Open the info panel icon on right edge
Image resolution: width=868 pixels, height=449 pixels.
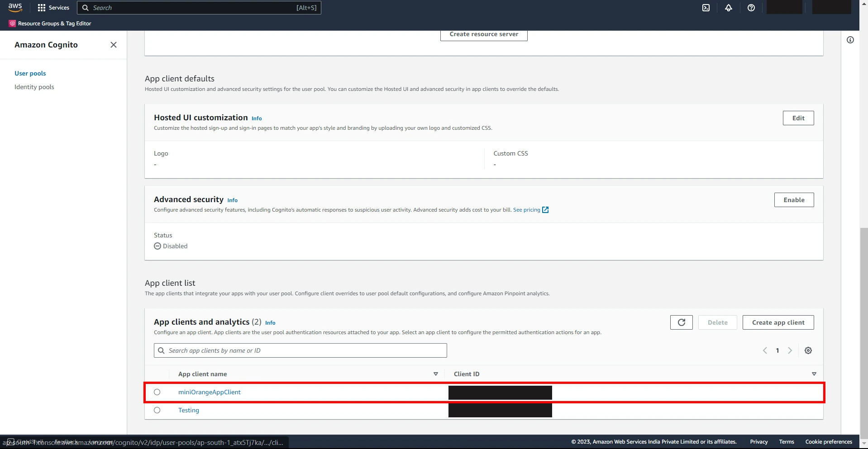[x=850, y=40]
